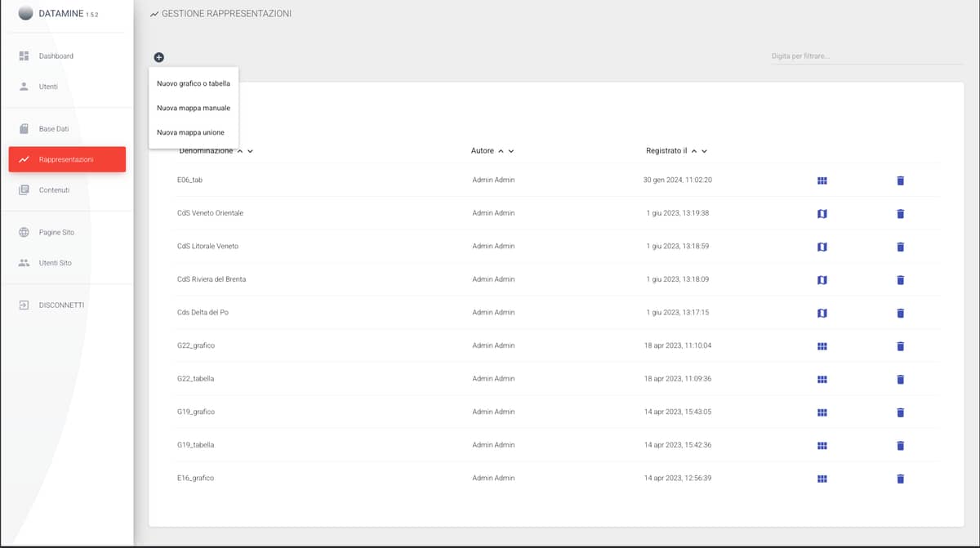
Task: Sort Autore column descending
Action: point(511,151)
